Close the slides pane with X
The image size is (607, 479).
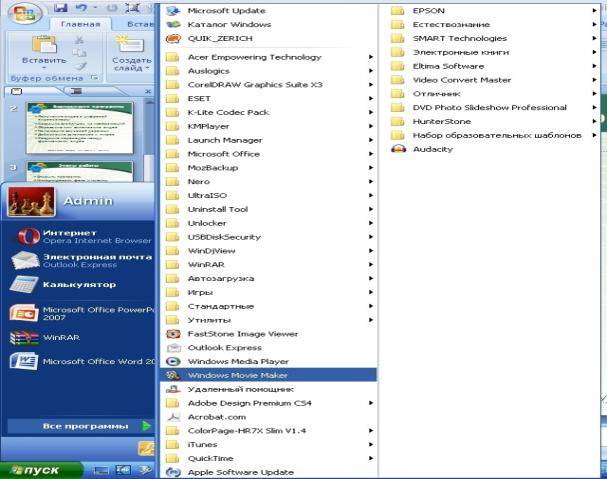(148, 91)
